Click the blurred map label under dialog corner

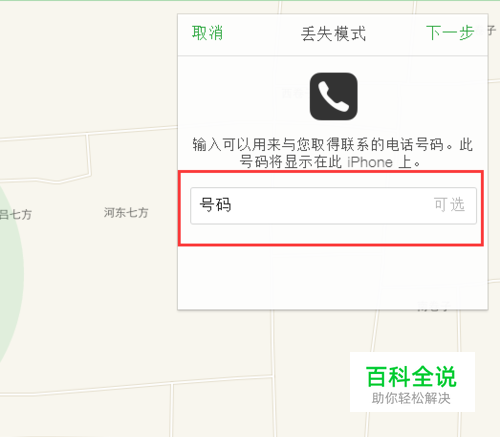coord(433,306)
